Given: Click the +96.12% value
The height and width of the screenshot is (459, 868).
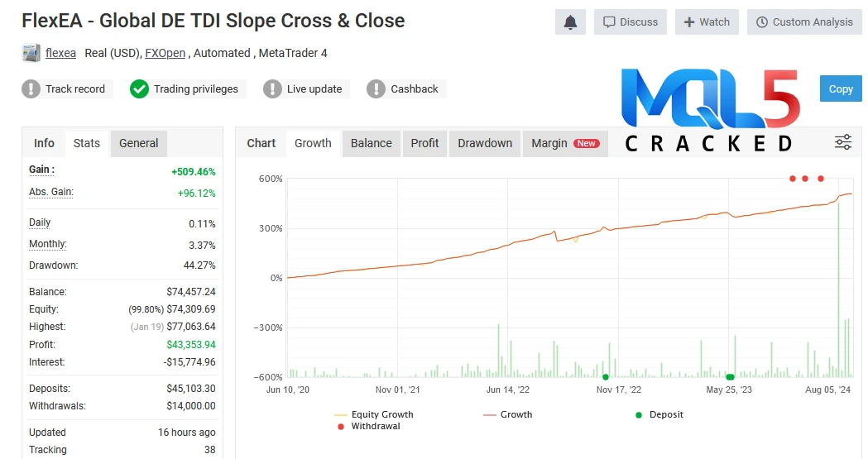Looking at the screenshot, I should coord(196,194).
